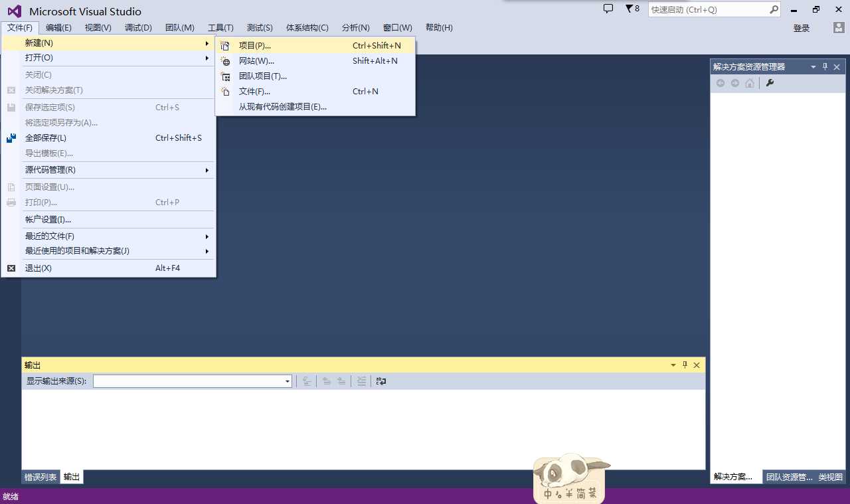Screen dimensions: 850x504
Task: Switch to the 错误列表 tab
Action: (41, 477)
